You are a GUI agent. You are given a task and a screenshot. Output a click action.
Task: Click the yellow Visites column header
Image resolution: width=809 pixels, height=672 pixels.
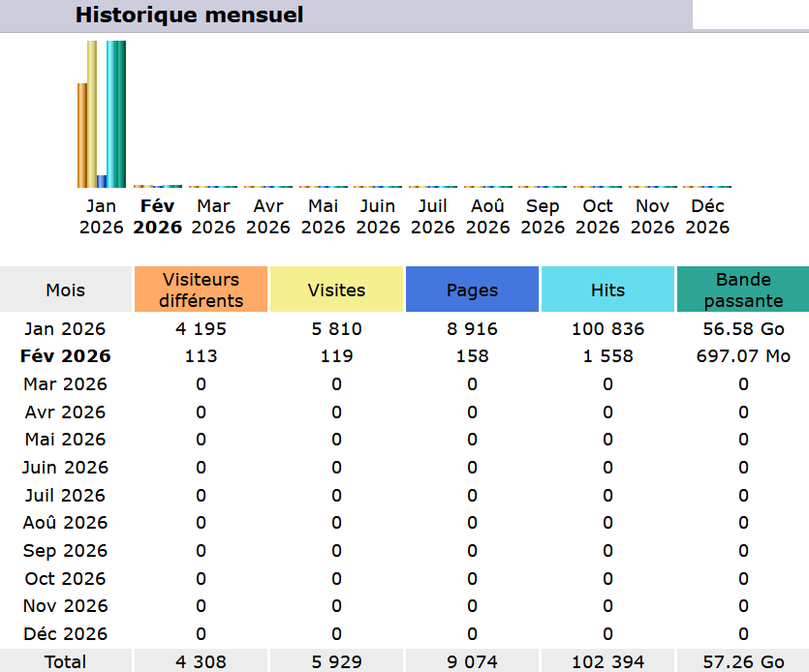point(336,290)
